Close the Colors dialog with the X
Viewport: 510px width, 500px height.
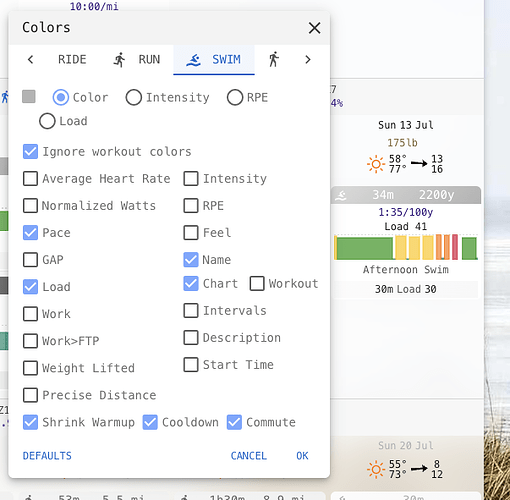coord(314,28)
